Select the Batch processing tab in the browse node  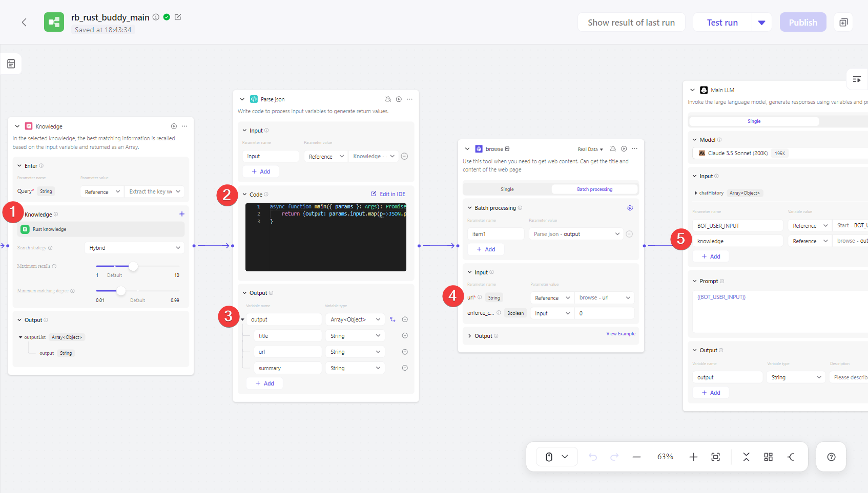[x=594, y=189]
